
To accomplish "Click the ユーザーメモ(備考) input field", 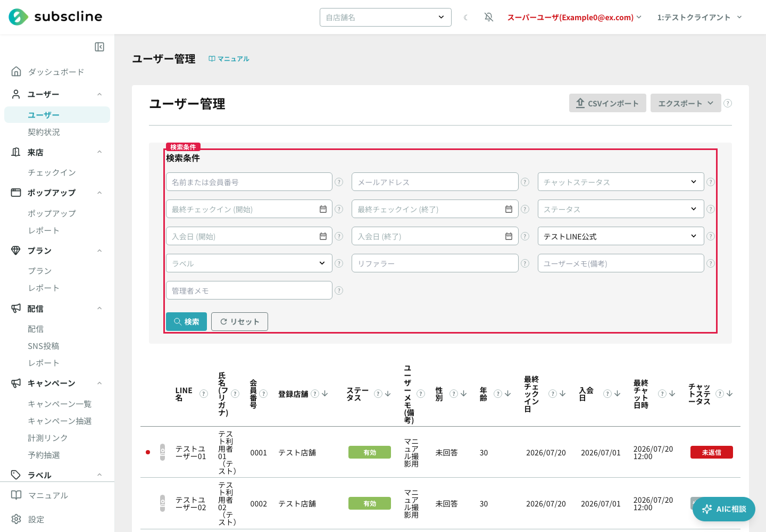I will 621,263.
